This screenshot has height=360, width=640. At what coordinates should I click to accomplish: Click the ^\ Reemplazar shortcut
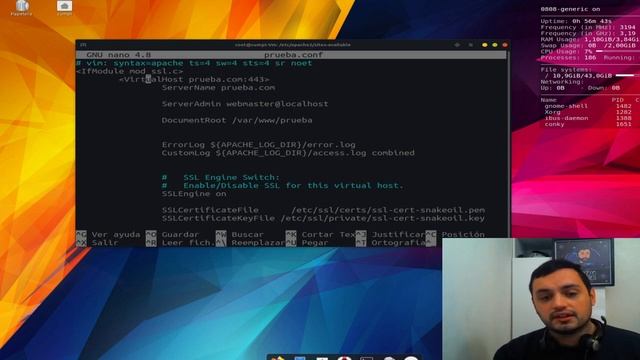[250, 242]
